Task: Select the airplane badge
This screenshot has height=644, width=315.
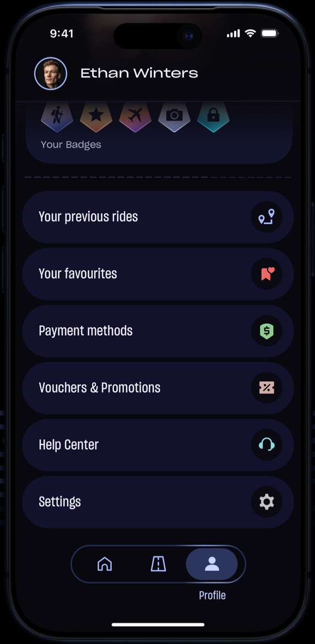Action: (135, 117)
